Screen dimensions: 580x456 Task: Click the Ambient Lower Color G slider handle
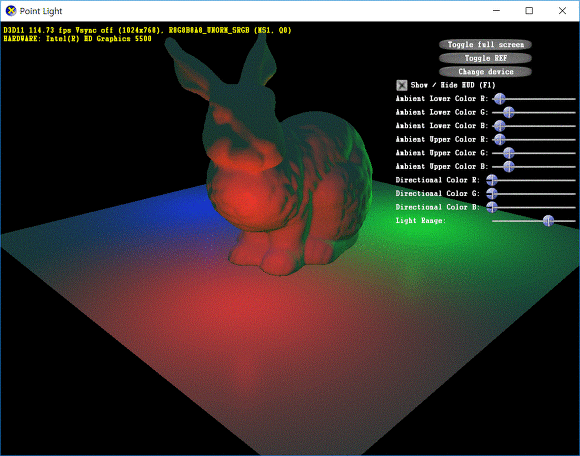pyautogui.click(x=509, y=112)
